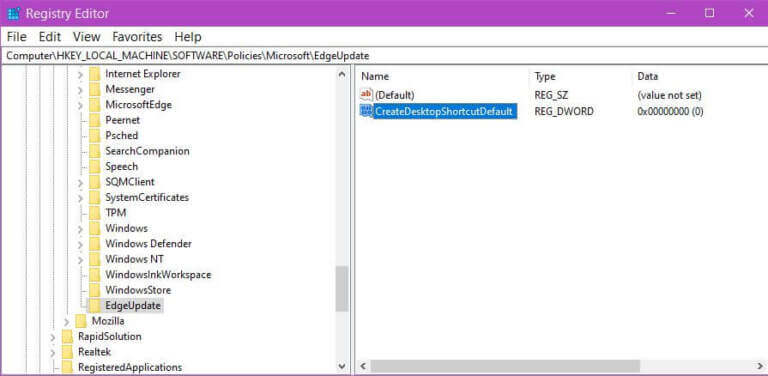This screenshot has width=768, height=376.
Task: Click the (Default) string value icon
Action: (x=366, y=94)
